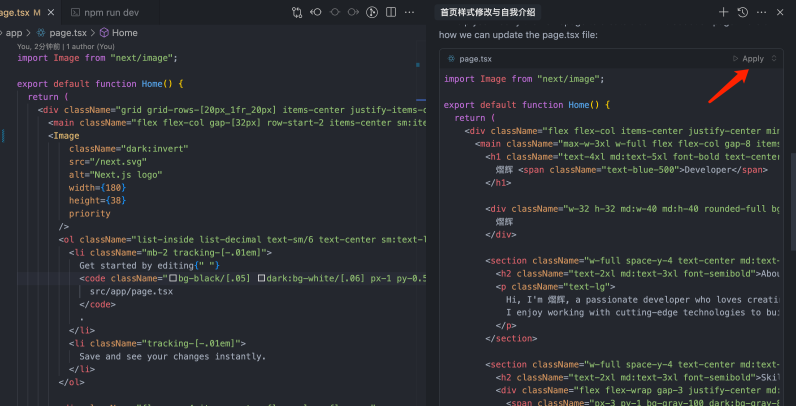796x406 pixels.
Task: Split the editor to the right
Action: tap(392, 12)
